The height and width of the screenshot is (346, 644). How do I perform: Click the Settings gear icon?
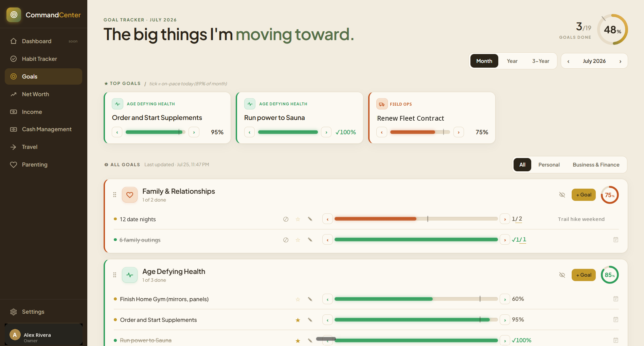[x=14, y=312]
